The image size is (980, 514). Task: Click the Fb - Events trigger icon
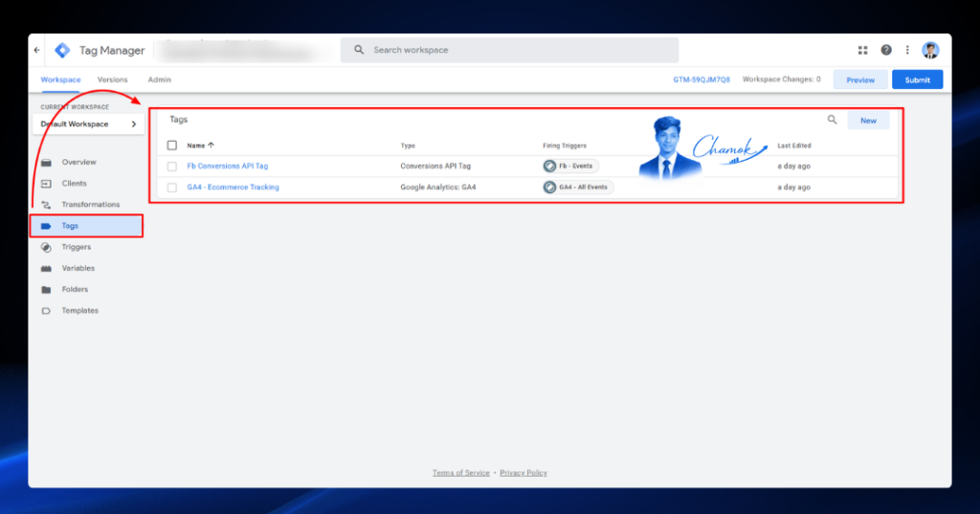(549, 167)
